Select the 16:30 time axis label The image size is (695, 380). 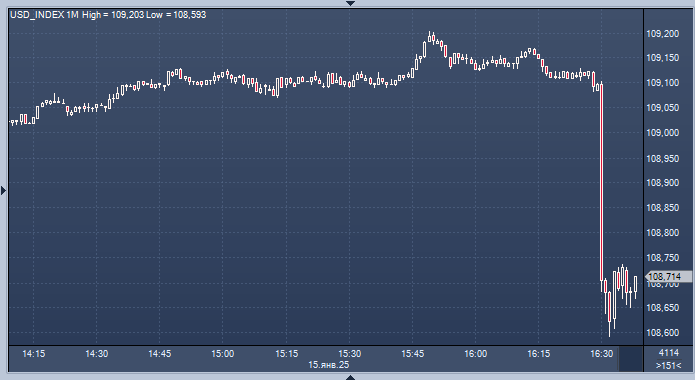point(601,354)
